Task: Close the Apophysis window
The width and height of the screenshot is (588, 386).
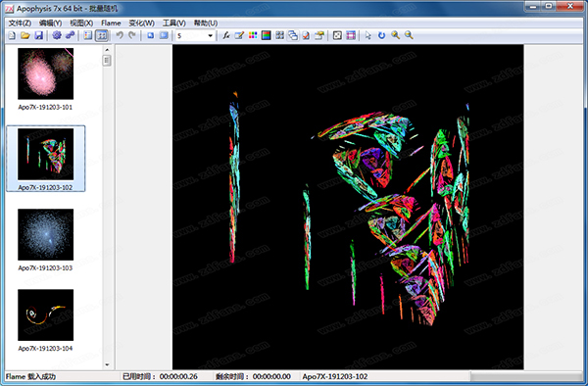Action: click(x=570, y=6)
